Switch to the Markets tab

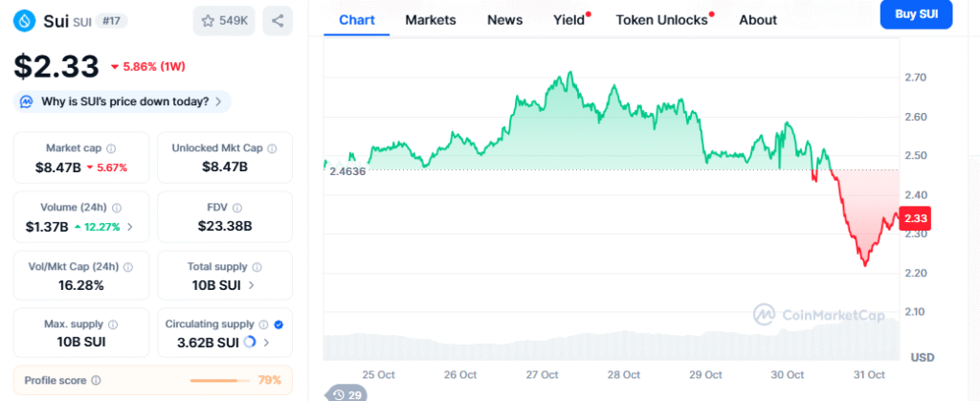(430, 19)
